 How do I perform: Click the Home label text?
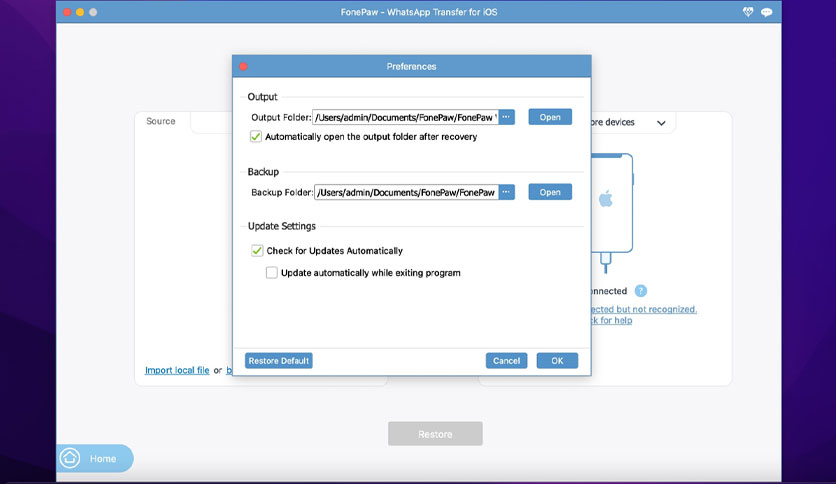pos(102,458)
